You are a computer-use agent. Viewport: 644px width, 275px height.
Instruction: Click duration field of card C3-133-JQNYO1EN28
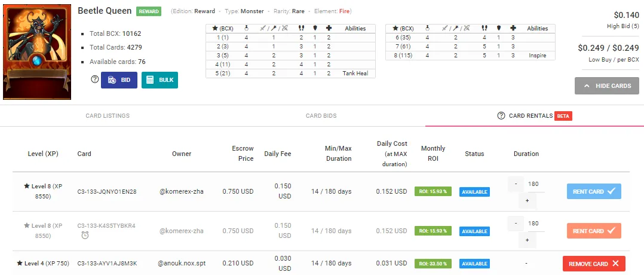[x=535, y=184]
